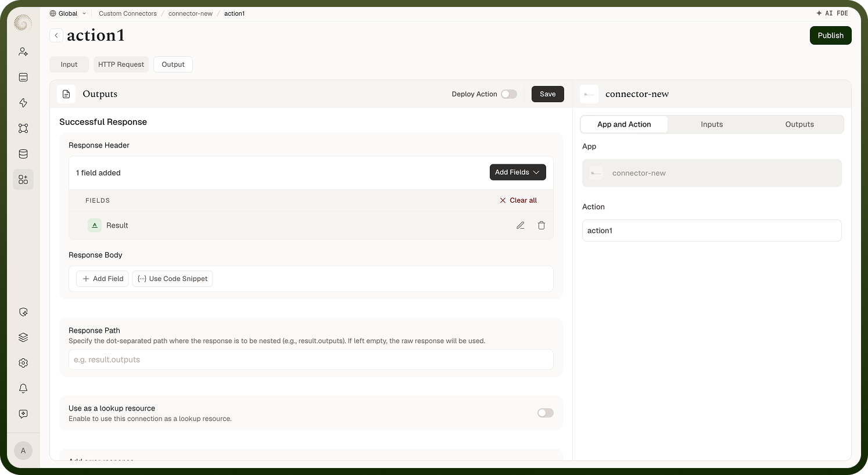Click the Response Path input field
The height and width of the screenshot is (475, 868).
pyautogui.click(x=311, y=359)
